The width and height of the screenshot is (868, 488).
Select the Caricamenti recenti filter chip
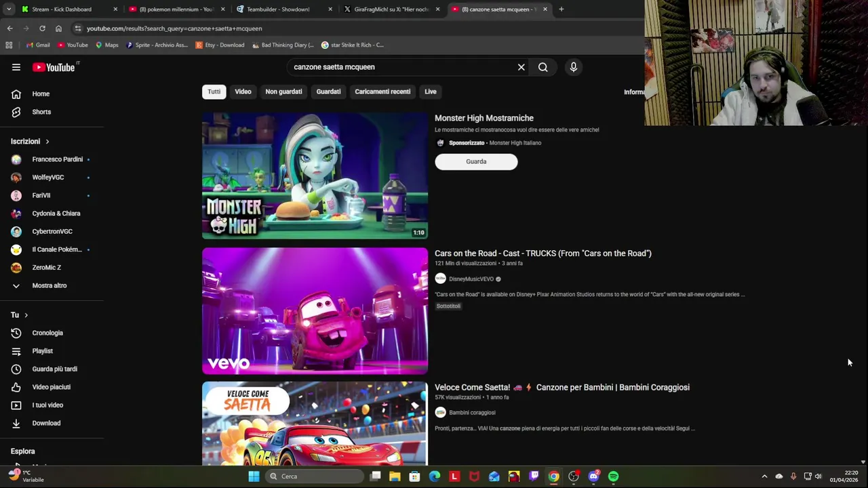pos(382,91)
